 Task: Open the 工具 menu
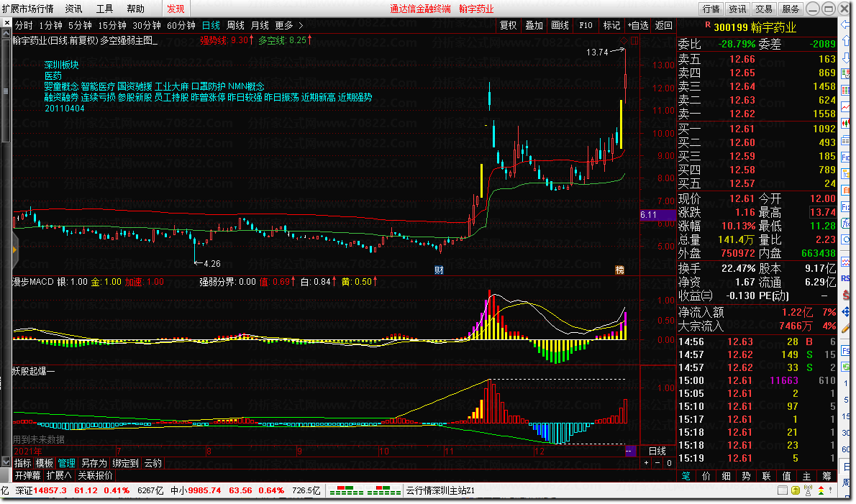[x=104, y=9]
